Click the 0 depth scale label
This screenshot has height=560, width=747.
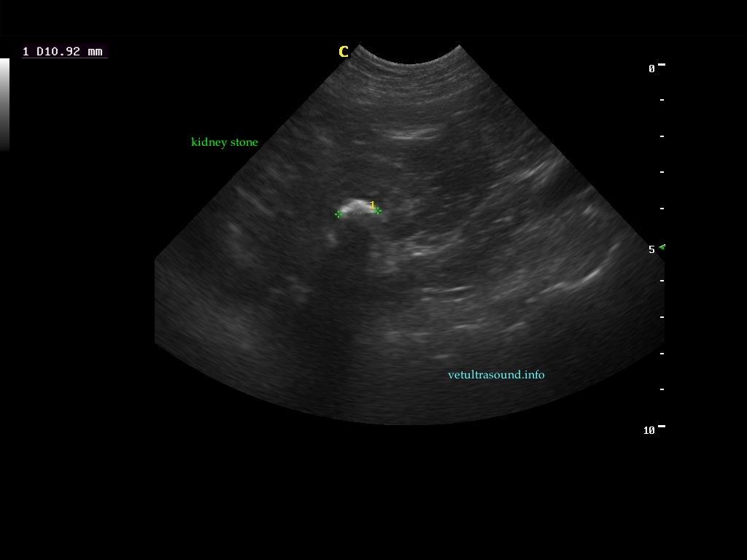pos(651,69)
